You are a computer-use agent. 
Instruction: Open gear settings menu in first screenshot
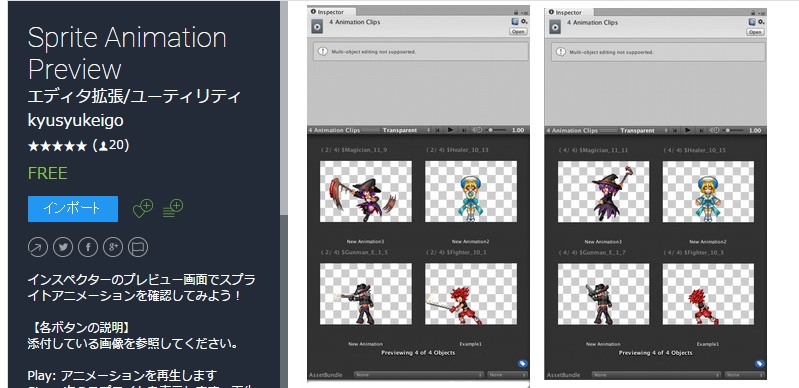pyautogui.click(x=524, y=21)
